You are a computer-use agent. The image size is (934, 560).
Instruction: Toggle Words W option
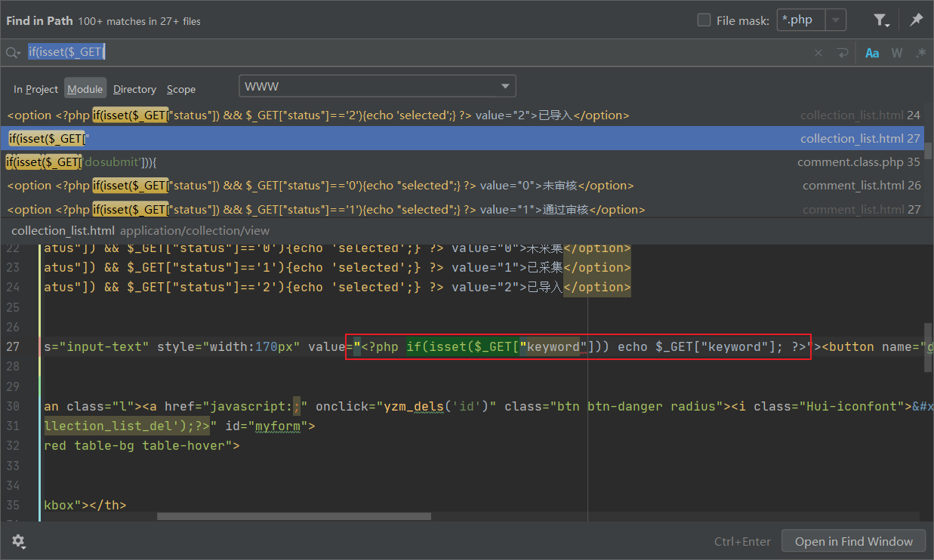(x=897, y=53)
